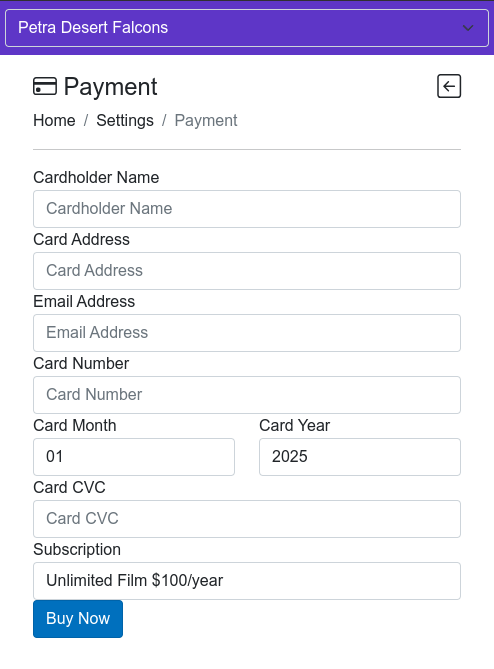Click the Subscription field label
Screen dimensions: 494x669
click(x=77, y=550)
